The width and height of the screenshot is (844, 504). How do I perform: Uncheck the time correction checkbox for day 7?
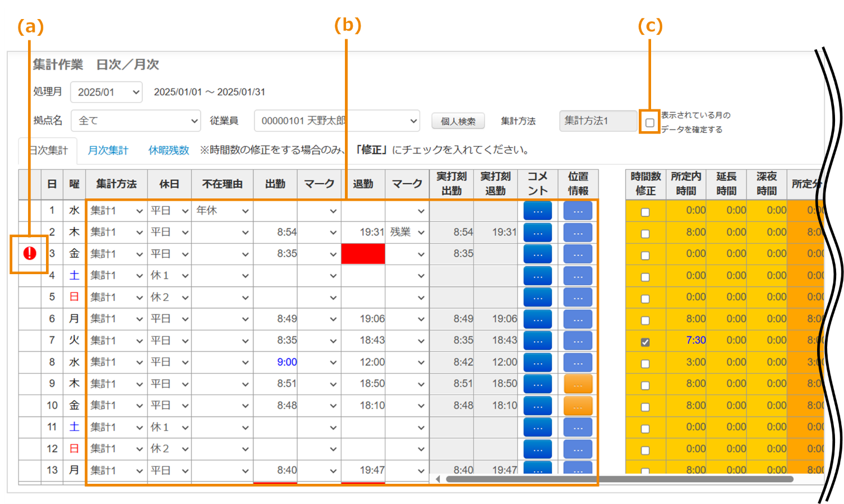coord(645,342)
